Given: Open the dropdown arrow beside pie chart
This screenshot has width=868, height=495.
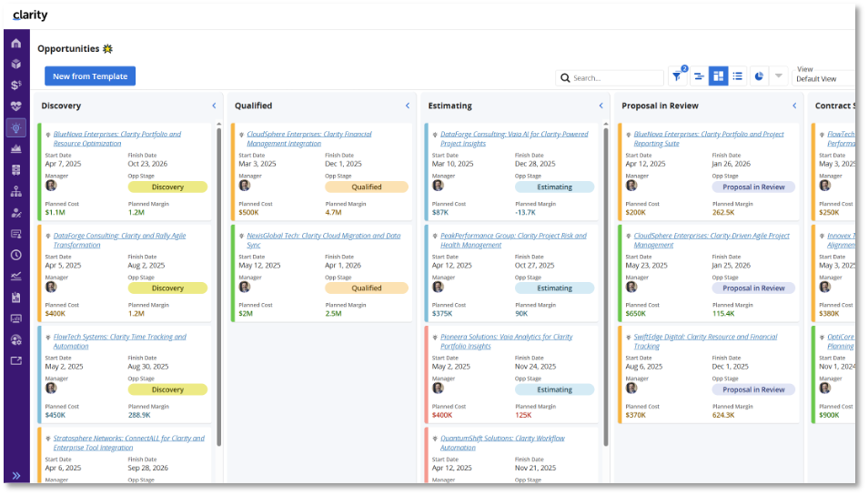Looking at the screenshot, I should pyautogui.click(x=779, y=76).
